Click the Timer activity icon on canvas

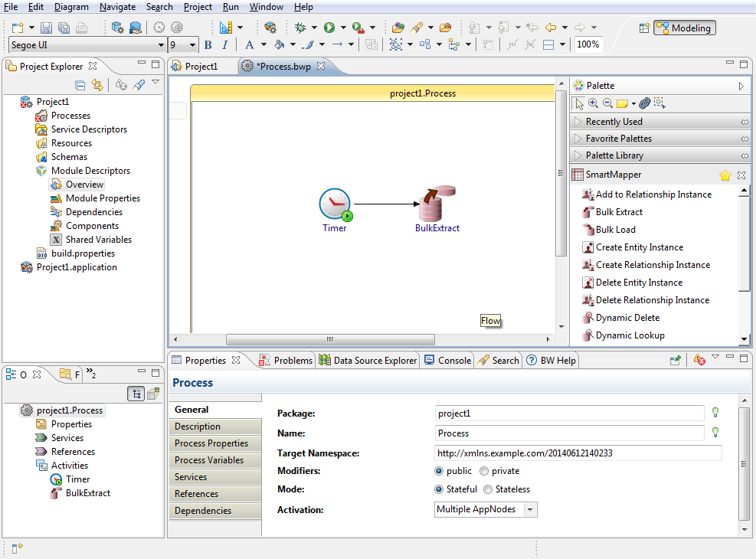pyautogui.click(x=334, y=204)
